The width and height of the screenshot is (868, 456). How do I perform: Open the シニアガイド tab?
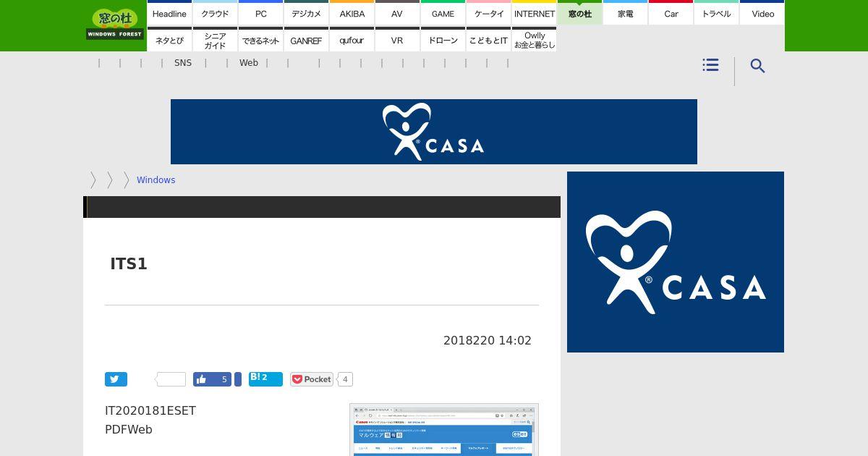(x=215, y=40)
